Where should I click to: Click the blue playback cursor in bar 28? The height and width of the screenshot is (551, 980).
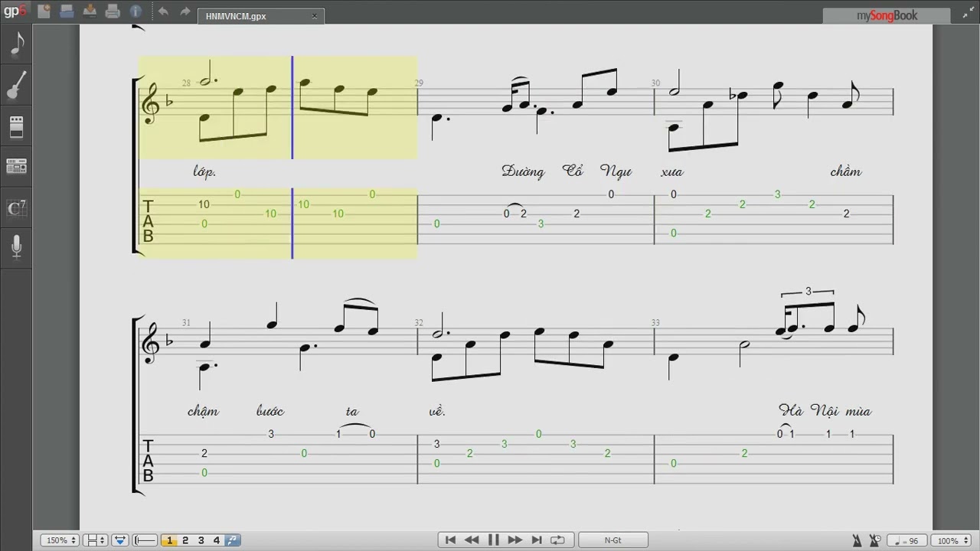[x=292, y=157]
